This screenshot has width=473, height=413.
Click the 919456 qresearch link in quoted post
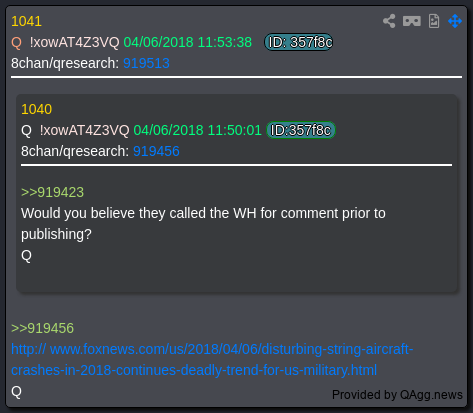pyautogui.click(x=156, y=151)
